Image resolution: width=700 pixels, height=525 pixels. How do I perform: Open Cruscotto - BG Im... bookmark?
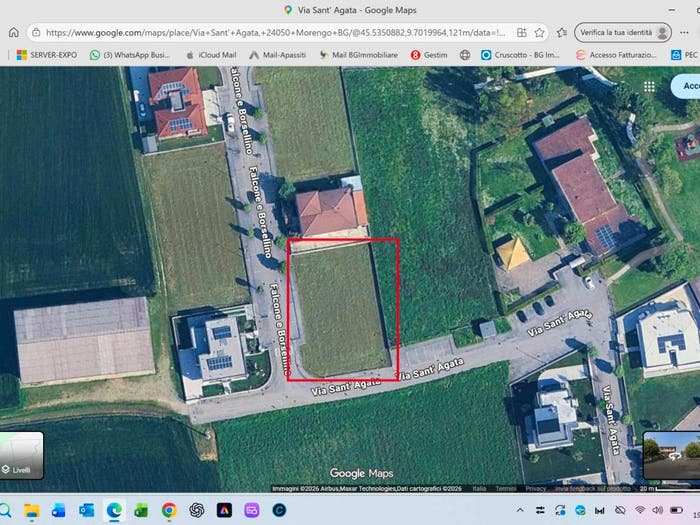[x=520, y=55]
